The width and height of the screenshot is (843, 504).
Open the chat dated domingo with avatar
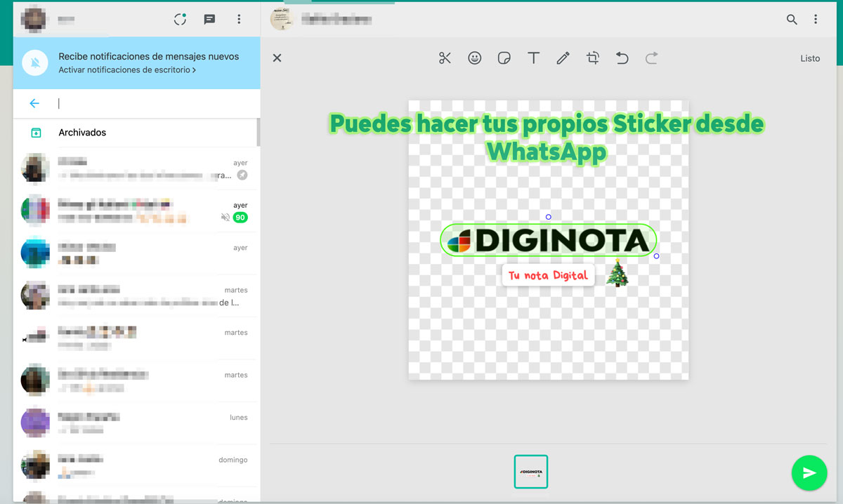pos(135,466)
